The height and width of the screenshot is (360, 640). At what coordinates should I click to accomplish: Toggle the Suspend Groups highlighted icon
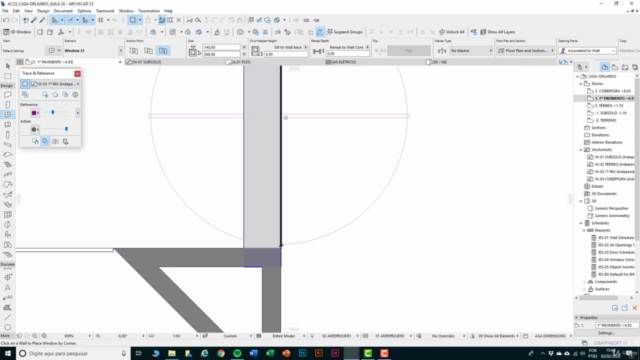point(320,32)
